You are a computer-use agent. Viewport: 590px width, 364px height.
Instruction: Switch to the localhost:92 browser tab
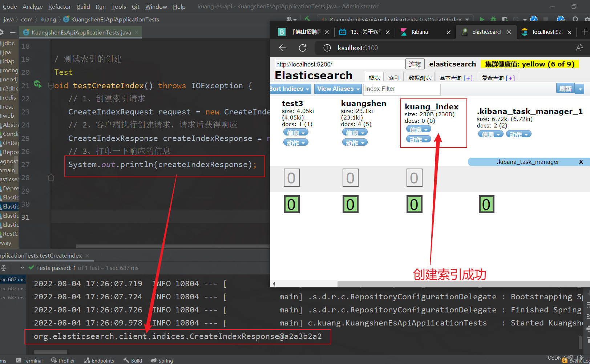coord(547,32)
